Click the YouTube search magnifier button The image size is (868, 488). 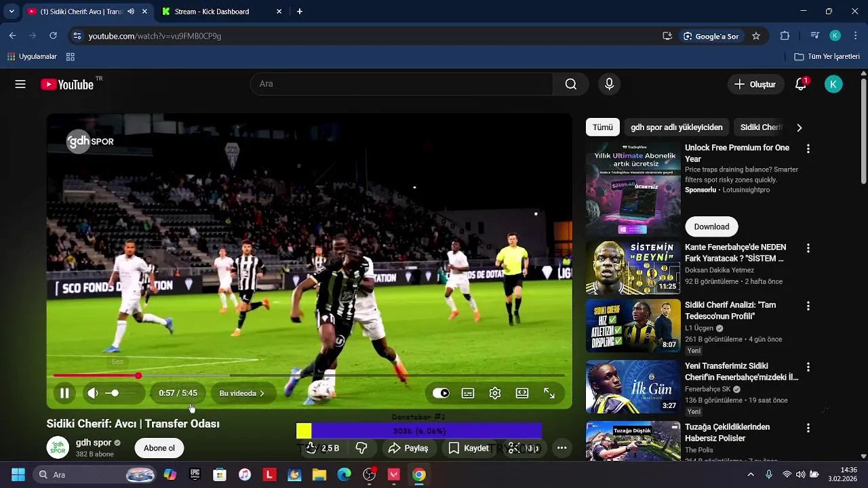pyautogui.click(x=571, y=84)
